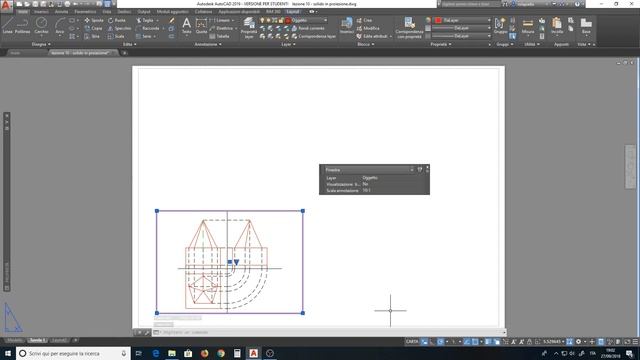
Task: Expand the Proprietà panel
Action: 441,44
